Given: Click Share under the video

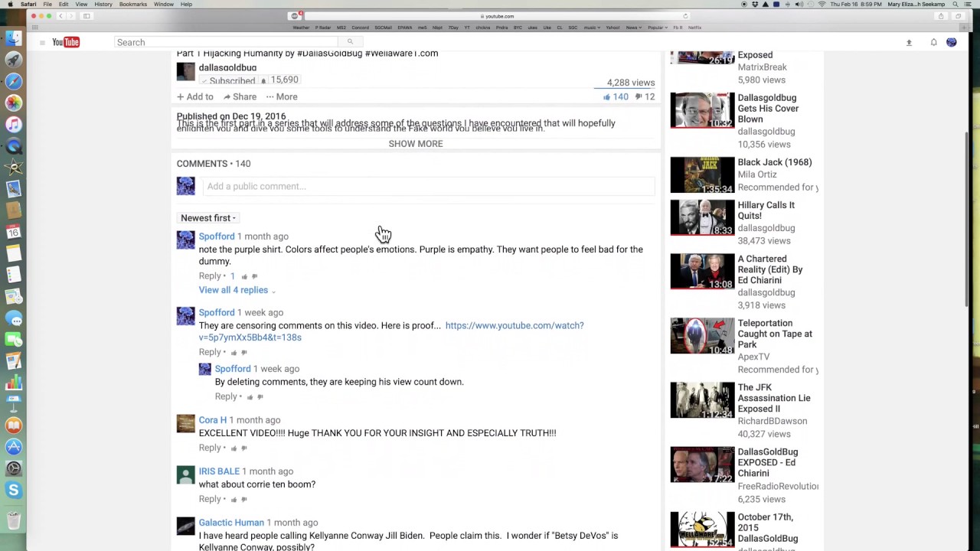Looking at the screenshot, I should (240, 97).
